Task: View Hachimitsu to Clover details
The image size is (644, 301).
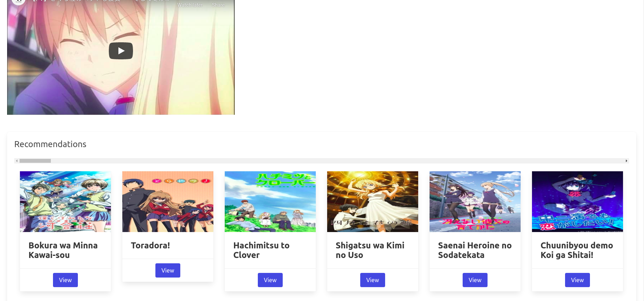Action: 270,280
